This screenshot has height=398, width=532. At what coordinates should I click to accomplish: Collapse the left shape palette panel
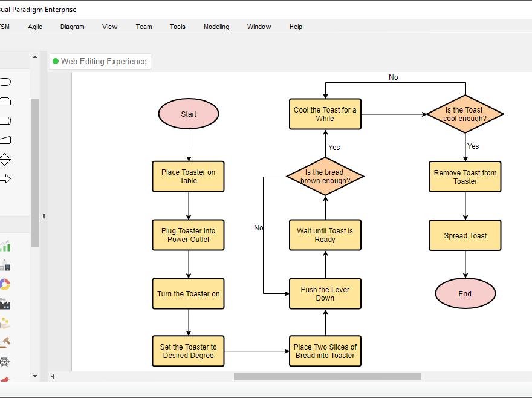(x=43, y=217)
